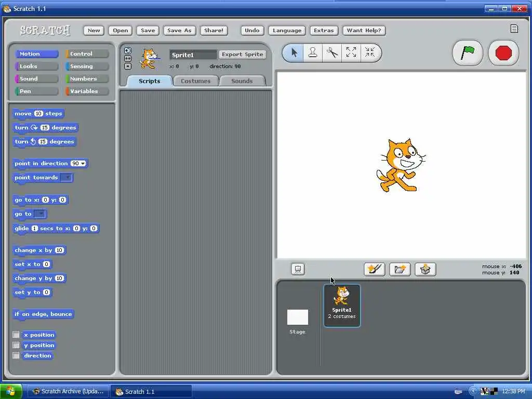Switch to Scratch Archive taskbar window

[x=68, y=392]
